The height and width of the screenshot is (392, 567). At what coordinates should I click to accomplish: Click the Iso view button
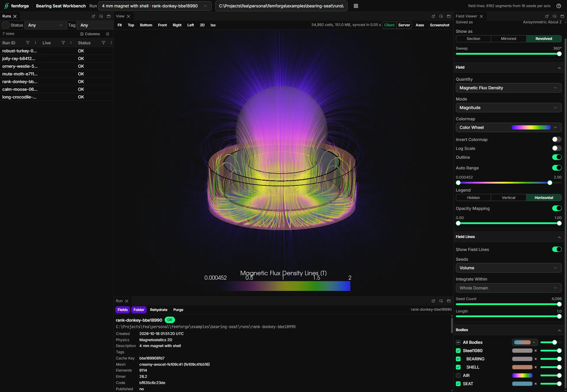point(213,25)
